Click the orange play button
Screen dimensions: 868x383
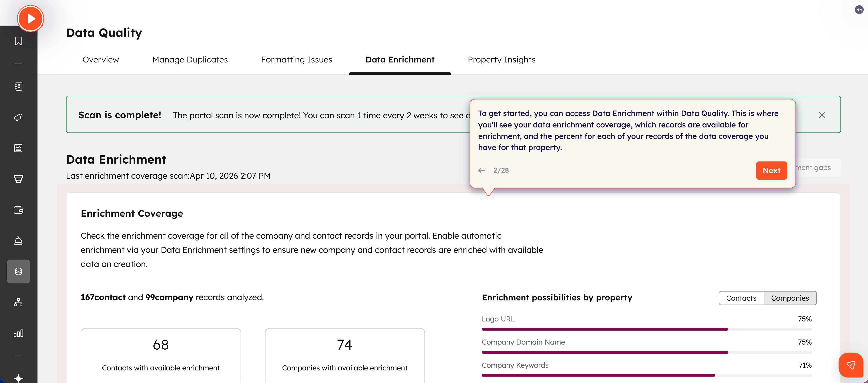coord(31,19)
